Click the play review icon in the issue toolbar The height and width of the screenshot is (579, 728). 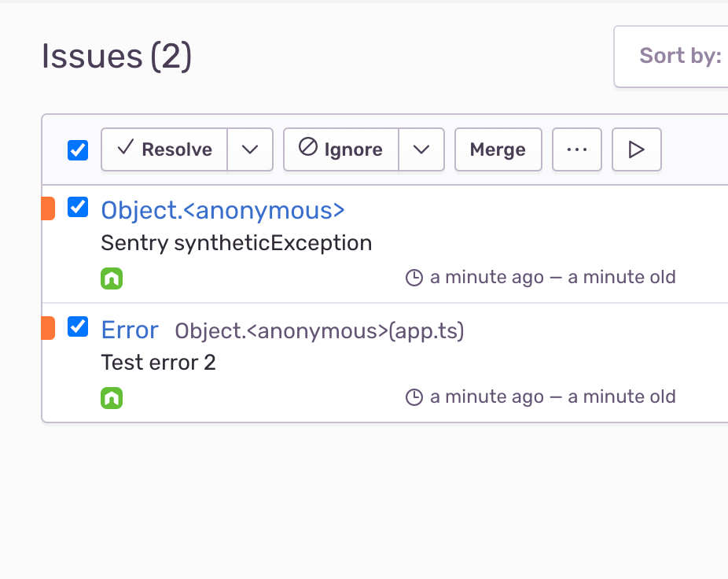tap(636, 149)
